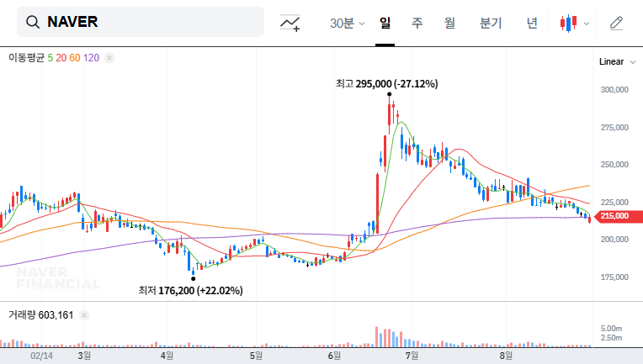Open the add indicator chart icon
The width and height of the screenshot is (643, 364).
click(290, 23)
